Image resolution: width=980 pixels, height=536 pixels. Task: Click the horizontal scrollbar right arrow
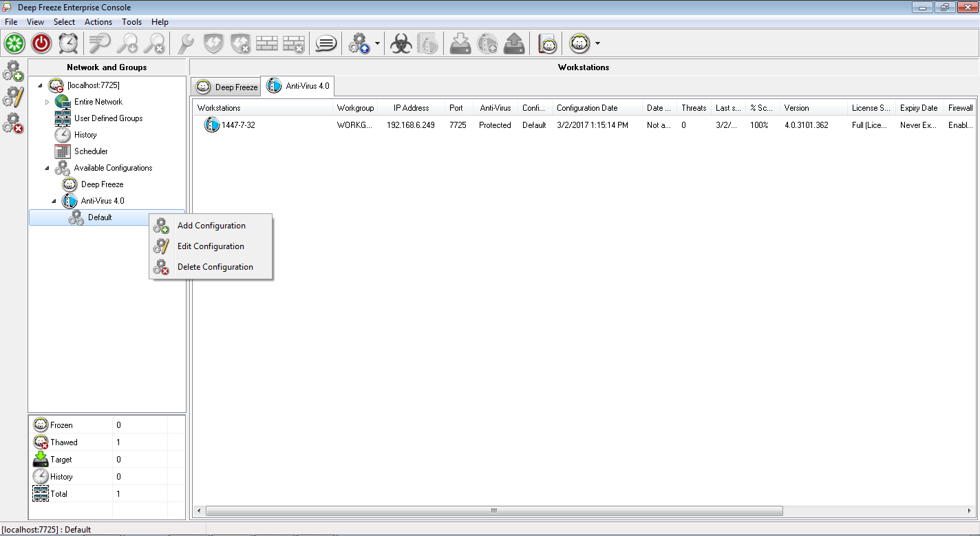970,511
